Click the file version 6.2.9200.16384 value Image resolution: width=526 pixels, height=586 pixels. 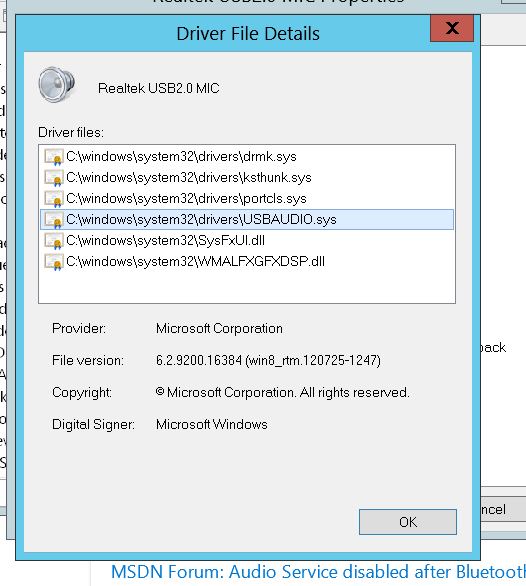(268, 360)
